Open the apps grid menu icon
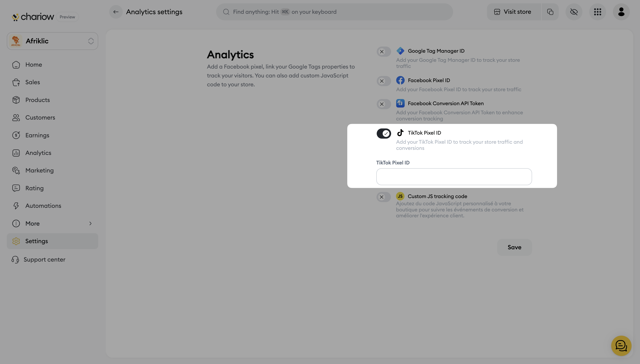Image resolution: width=640 pixels, height=364 pixels. tap(597, 12)
